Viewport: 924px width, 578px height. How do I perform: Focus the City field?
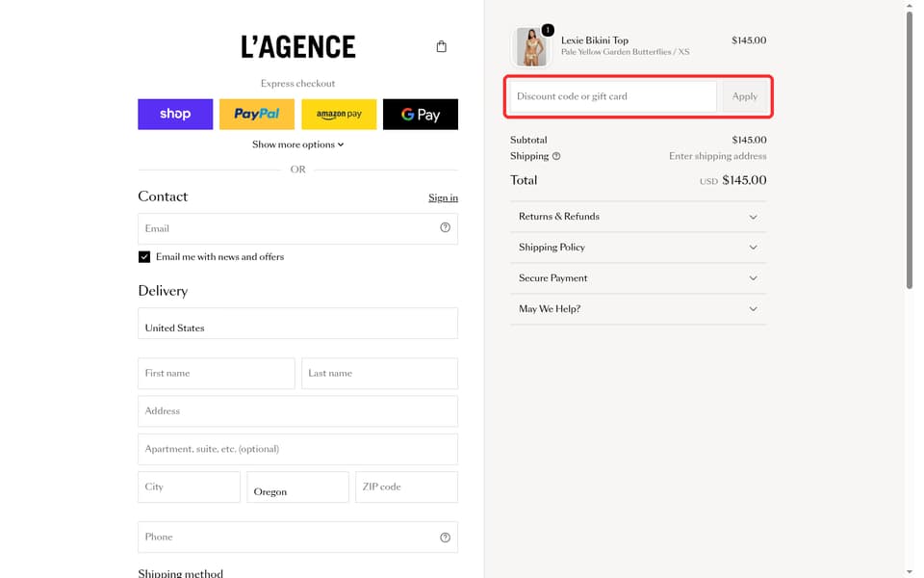(190, 487)
